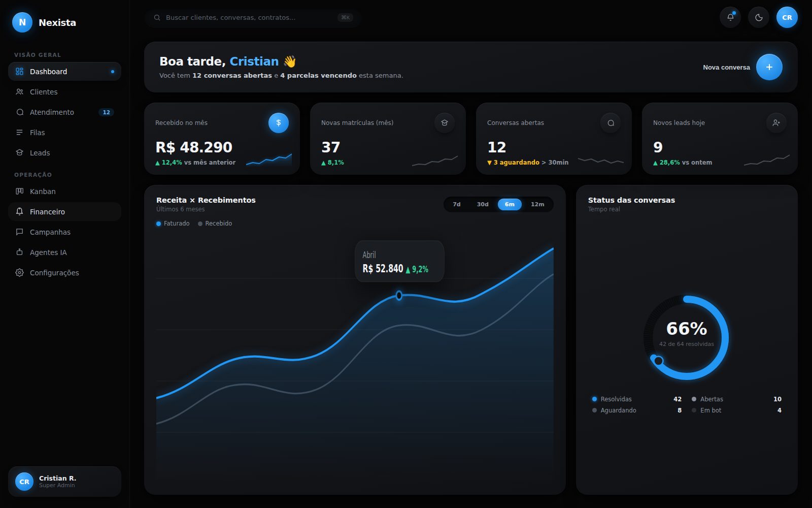Open the notifications bell icon
Image resolution: width=812 pixels, height=508 pixels.
tap(730, 17)
